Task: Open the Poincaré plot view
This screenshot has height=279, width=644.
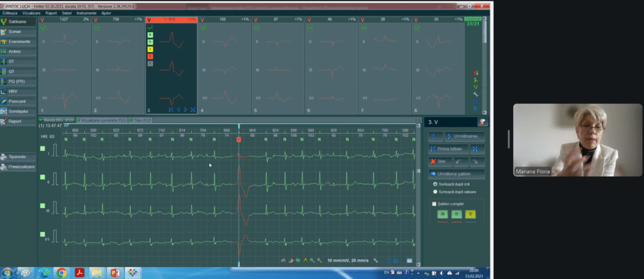Action: pyautogui.click(x=18, y=101)
